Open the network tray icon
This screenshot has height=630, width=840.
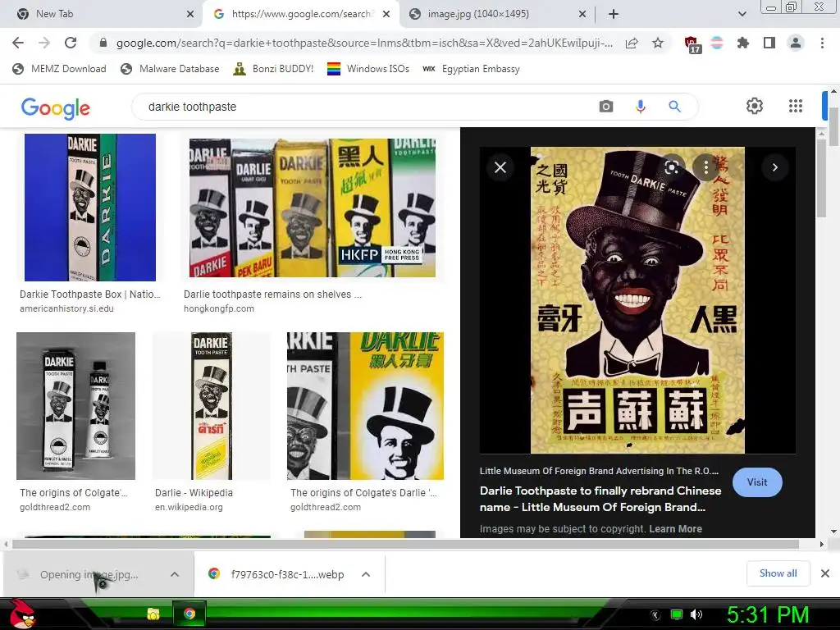[x=677, y=614]
